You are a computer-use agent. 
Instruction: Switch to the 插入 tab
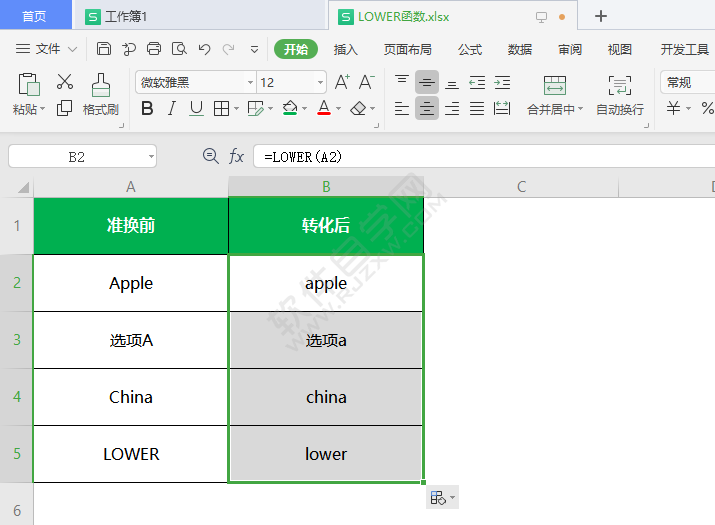[346, 49]
